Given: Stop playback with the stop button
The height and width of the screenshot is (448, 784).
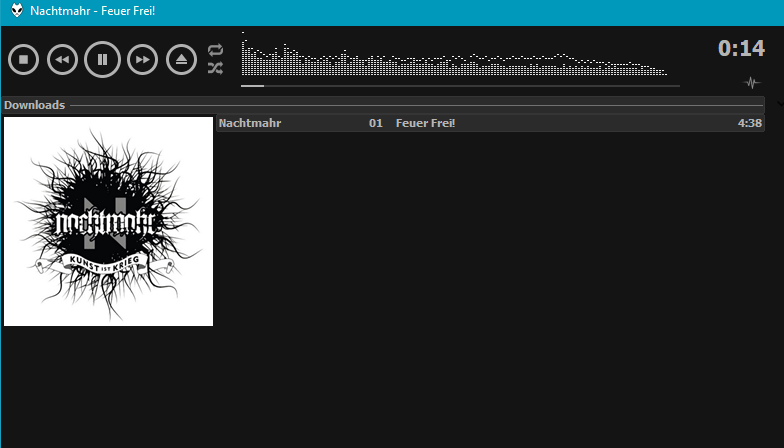Looking at the screenshot, I should coord(24,60).
